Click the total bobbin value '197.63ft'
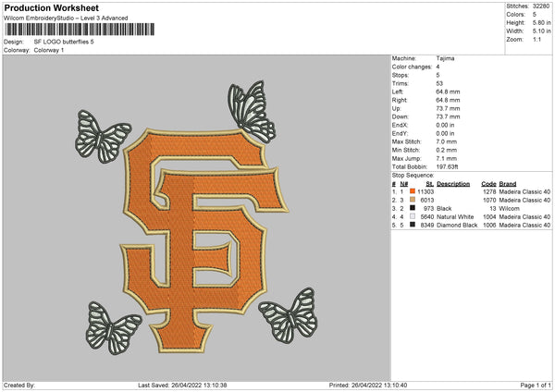 [x=447, y=166]
